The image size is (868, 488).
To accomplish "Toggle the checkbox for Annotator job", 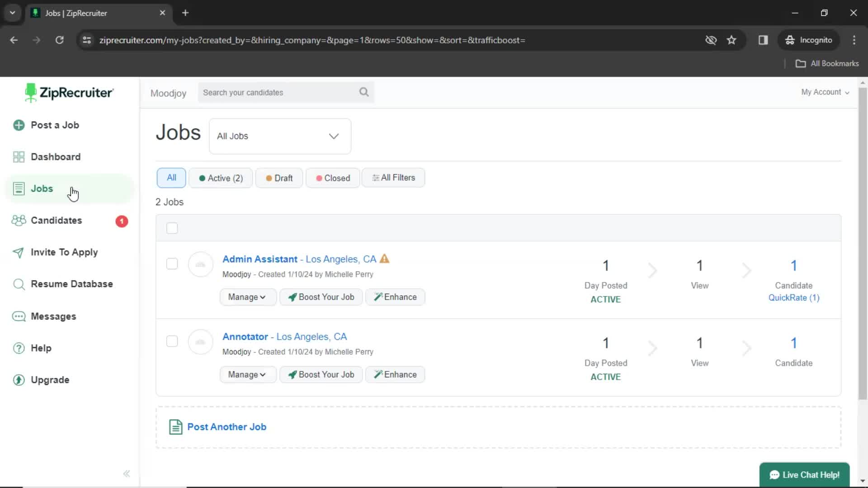I will (x=172, y=341).
